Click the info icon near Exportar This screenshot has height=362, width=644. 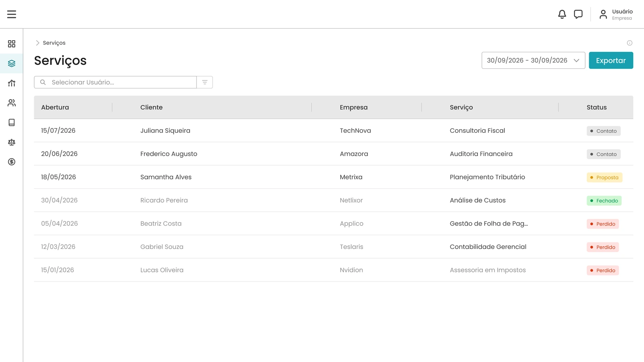[630, 43]
